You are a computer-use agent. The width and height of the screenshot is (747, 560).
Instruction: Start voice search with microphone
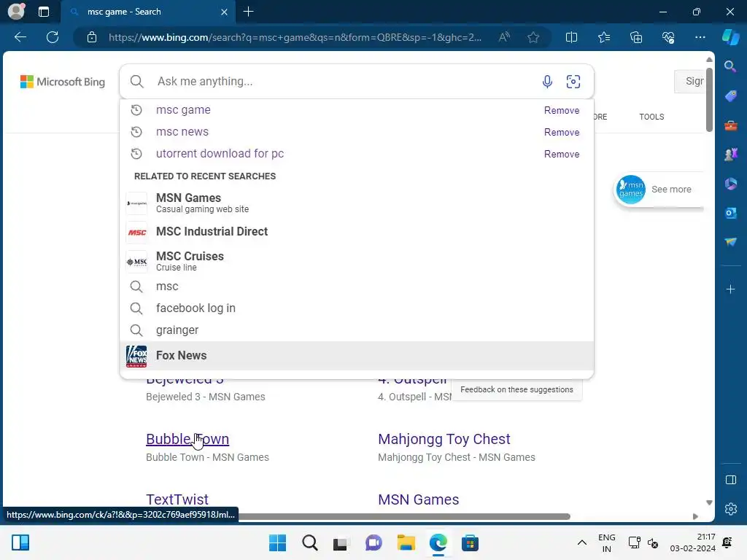tap(547, 82)
